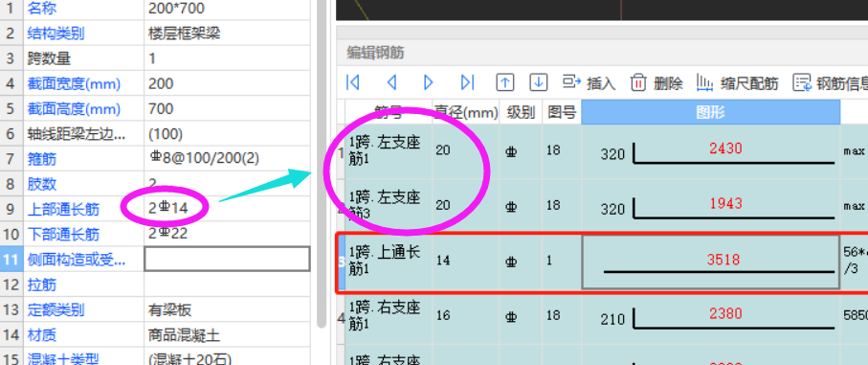
Task: Click the red length 1943 in 图形 column
Action: [x=725, y=203]
